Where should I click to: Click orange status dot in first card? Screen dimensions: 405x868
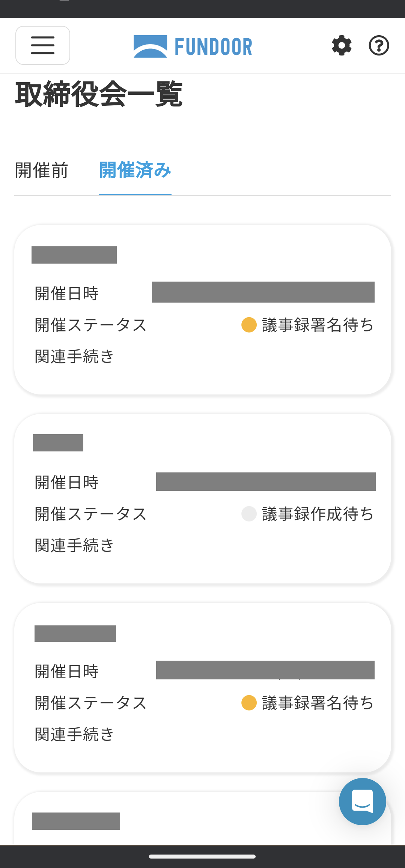[x=249, y=325]
